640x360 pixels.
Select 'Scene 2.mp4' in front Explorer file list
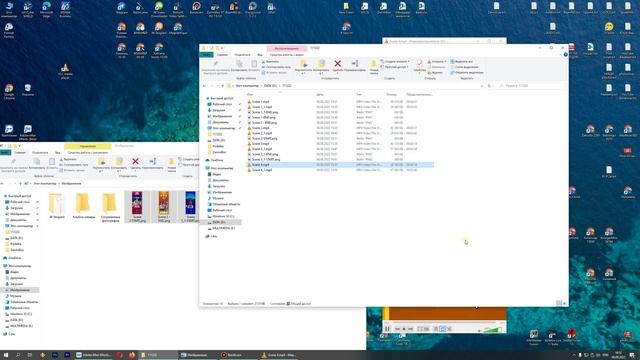tap(260, 128)
